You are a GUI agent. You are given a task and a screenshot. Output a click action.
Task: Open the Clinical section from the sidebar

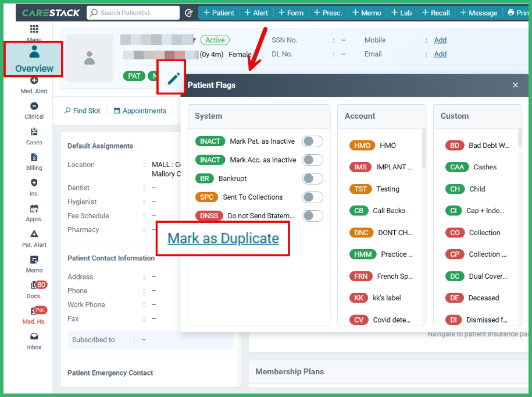(x=33, y=111)
